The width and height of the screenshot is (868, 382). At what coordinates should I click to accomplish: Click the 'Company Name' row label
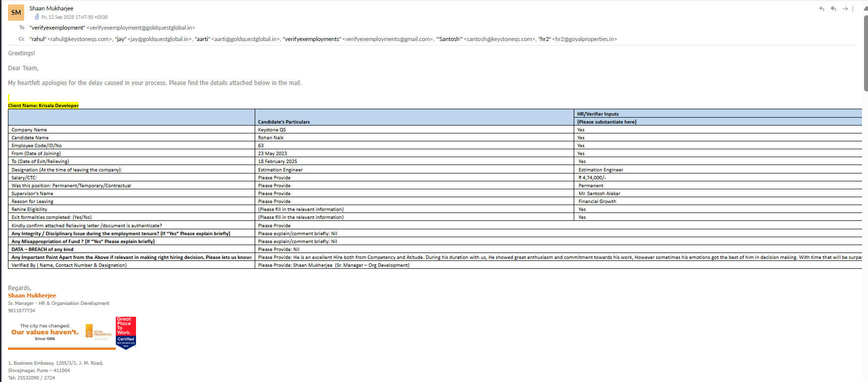click(x=29, y=129)
